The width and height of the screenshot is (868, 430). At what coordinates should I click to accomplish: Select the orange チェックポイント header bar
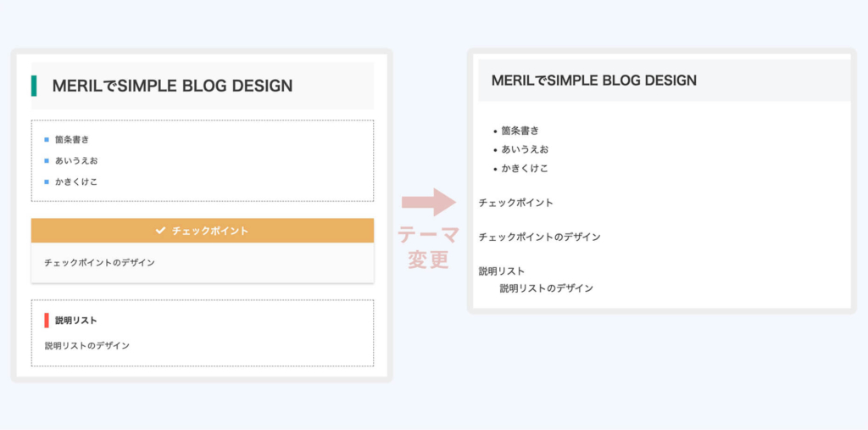point(203,231)
